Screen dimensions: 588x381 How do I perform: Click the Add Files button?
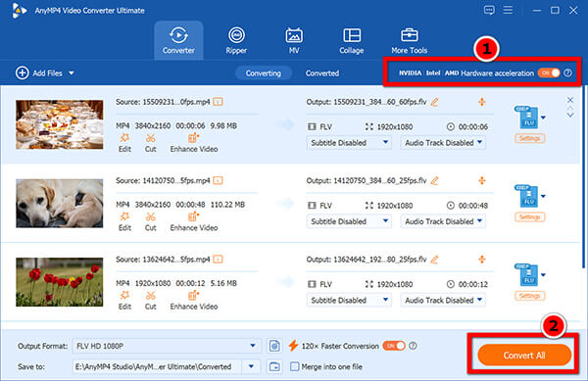coord(39,73)
